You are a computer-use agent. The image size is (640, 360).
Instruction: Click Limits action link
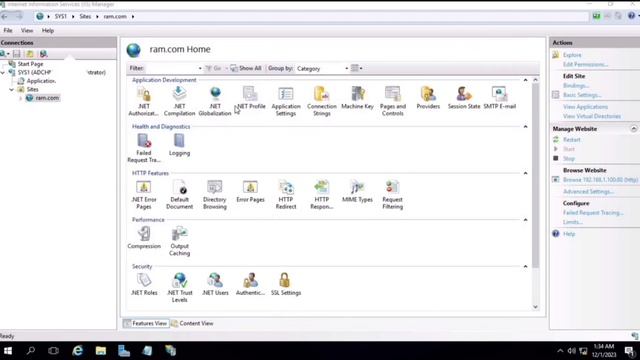pos(573,222)
